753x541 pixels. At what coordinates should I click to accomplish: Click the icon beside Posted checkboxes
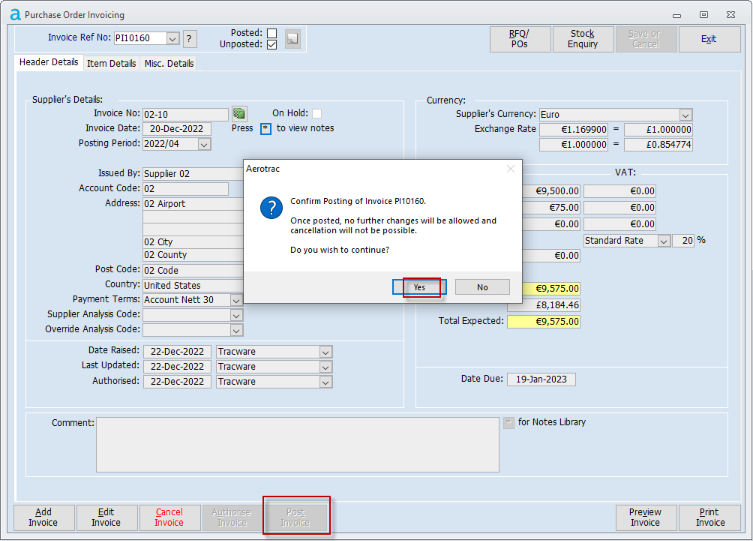(x=292, y=38)
